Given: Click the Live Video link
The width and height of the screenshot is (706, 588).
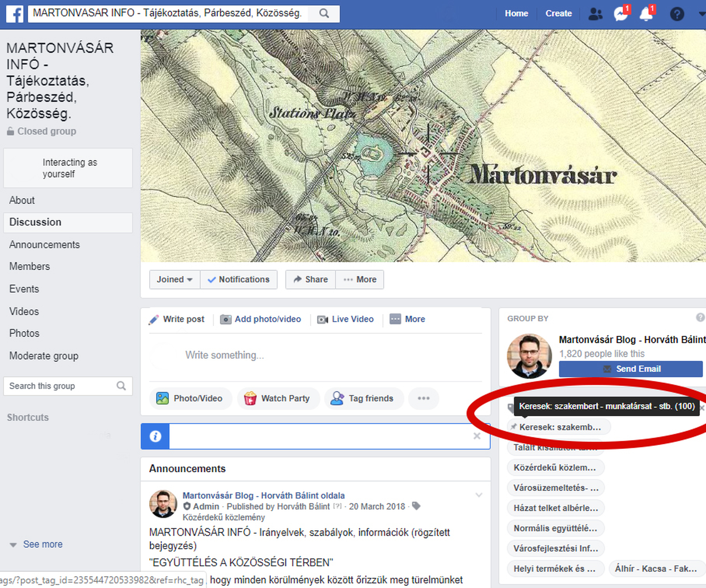Looking at the screenshot, I should [x=353, y=319].
